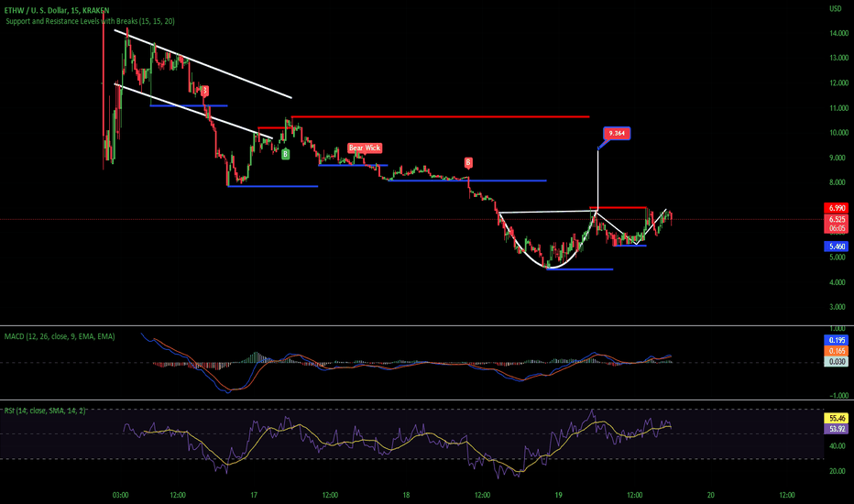Click the 3.000 price axis label
The width and height of the screenshot is (854, 504).
[x=838, y=307]
